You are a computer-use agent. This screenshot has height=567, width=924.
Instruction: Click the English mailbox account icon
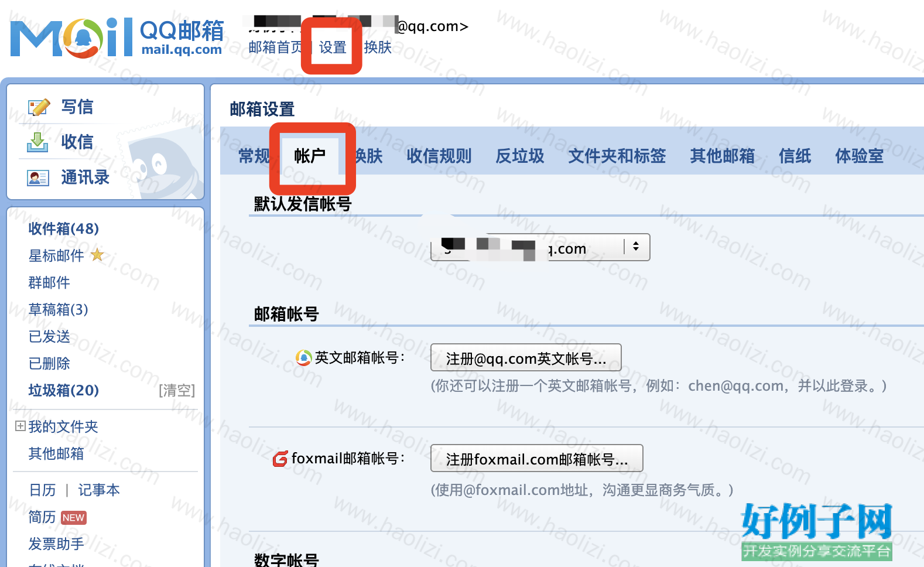[x=303, y=357]
